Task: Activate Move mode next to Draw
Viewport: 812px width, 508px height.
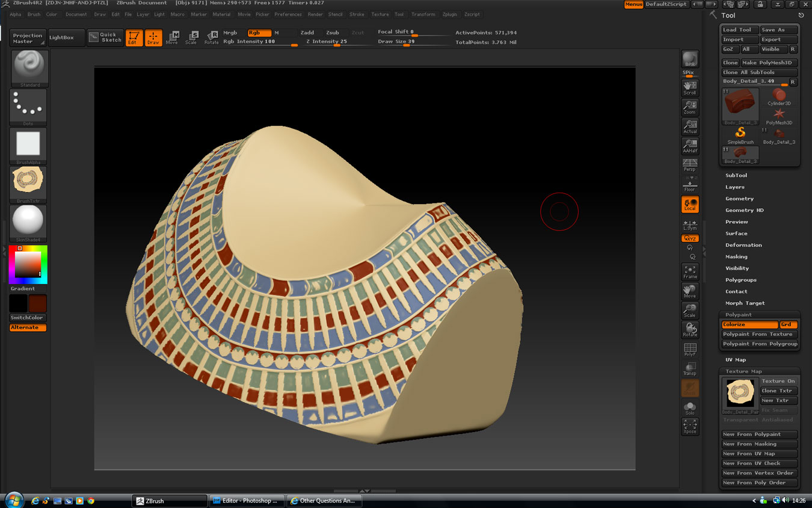Action: [172, 38]
